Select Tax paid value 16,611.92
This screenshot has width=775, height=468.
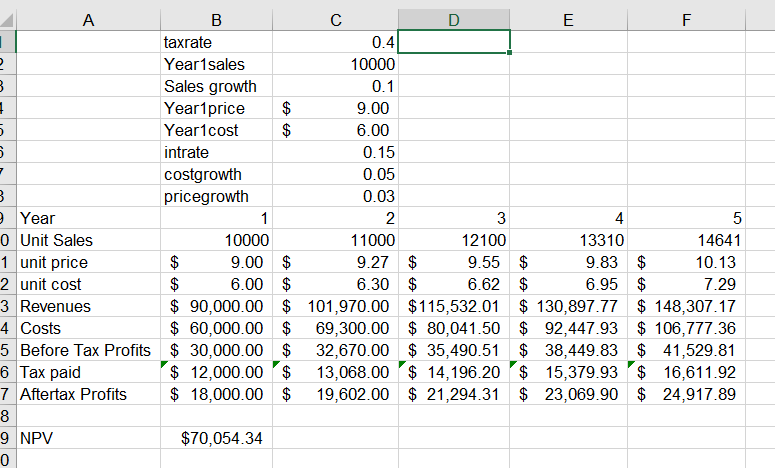(x=686, y=372)
